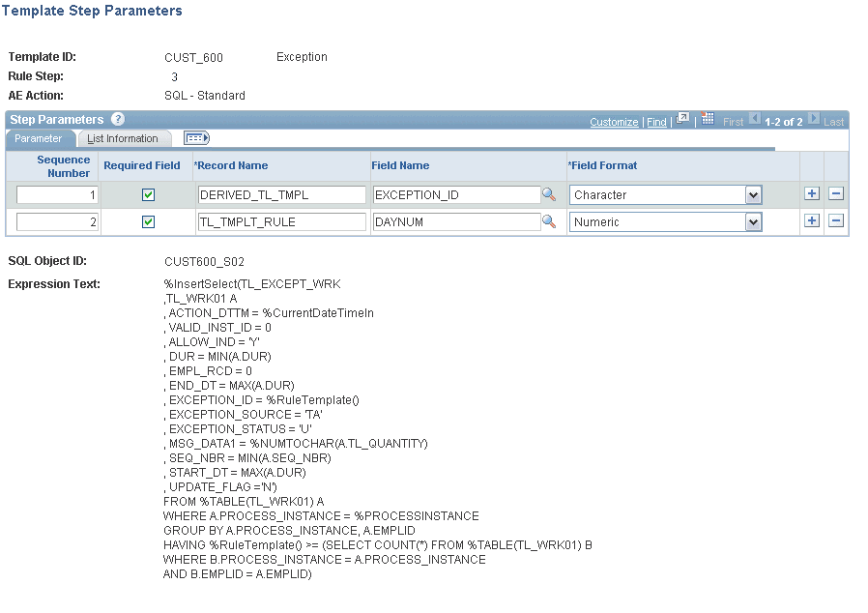Sort by Required Field column header

(142, 165)
